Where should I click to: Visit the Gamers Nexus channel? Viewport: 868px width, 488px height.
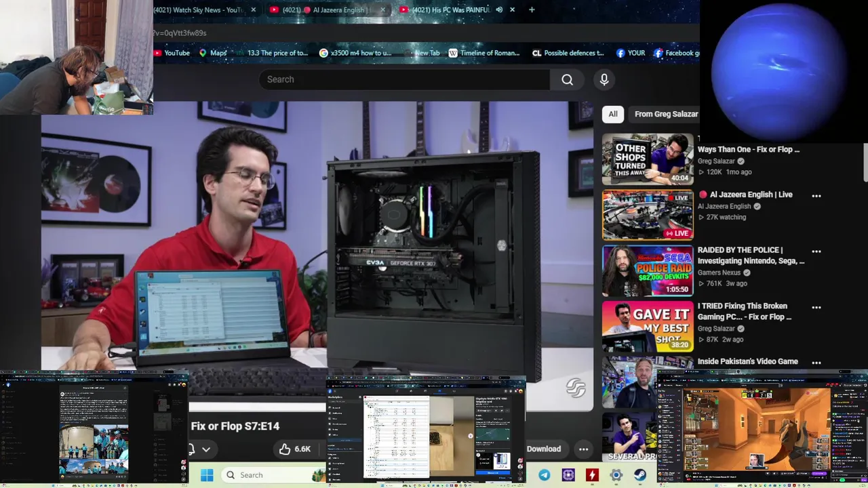tap(719, 272)
